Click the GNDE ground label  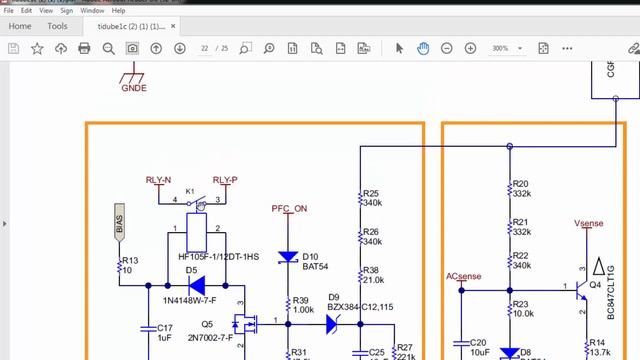134,88
